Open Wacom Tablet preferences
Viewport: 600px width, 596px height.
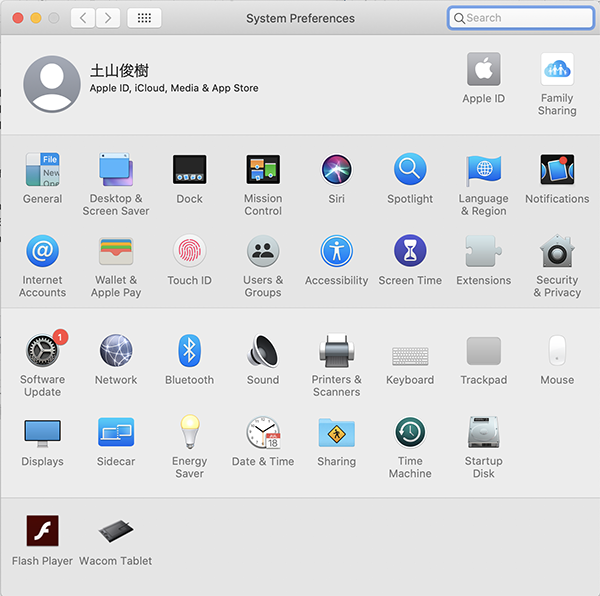pyautogui.click(x=116, y=531)
